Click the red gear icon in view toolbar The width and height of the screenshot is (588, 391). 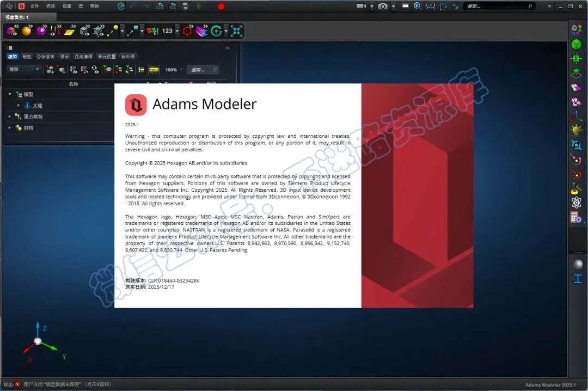pos(187,31)
